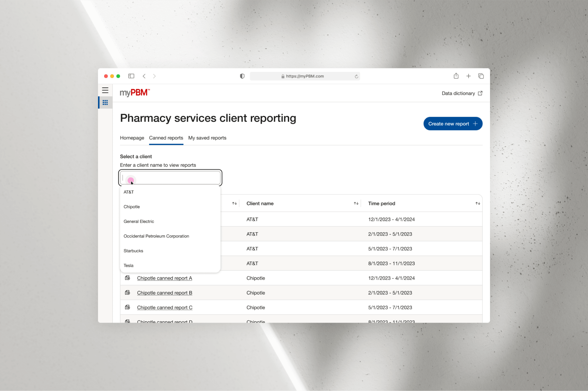Pick Starbucks in the client list
Viewport: 588px width, 391px height.
coord(133,251)
